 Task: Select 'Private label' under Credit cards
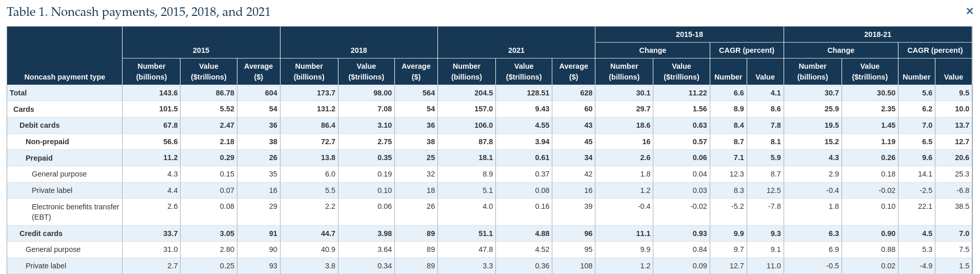[x=46, y=266]
